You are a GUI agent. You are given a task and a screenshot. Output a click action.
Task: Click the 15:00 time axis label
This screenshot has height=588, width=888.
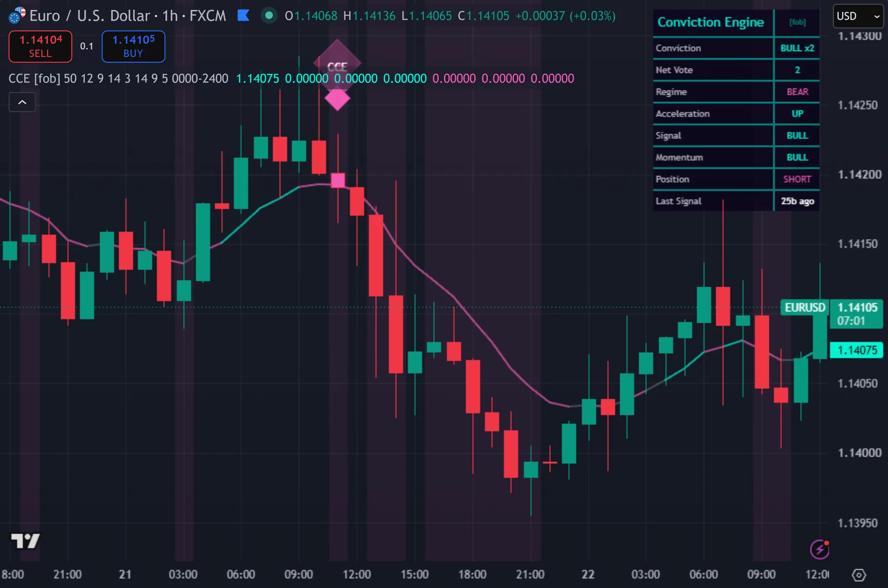click(414, 575)
